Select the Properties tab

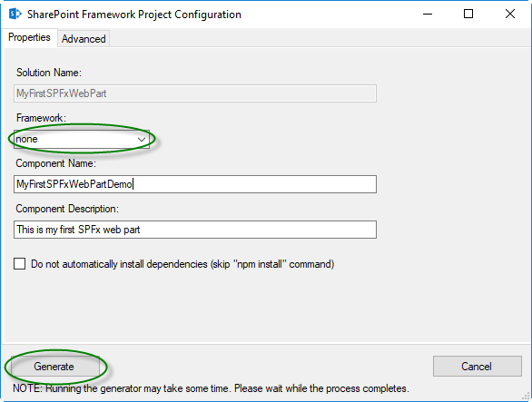click(x=29, y=37)
